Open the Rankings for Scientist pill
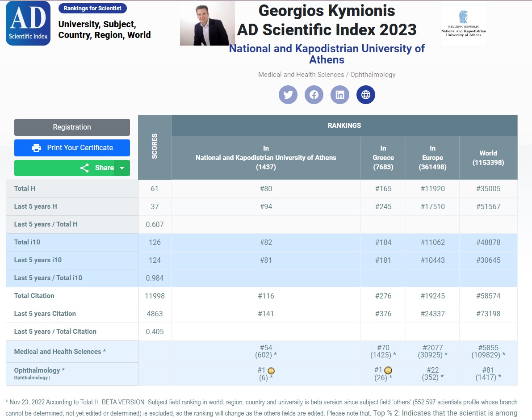 pyautogui.click(x=92, y=8)
